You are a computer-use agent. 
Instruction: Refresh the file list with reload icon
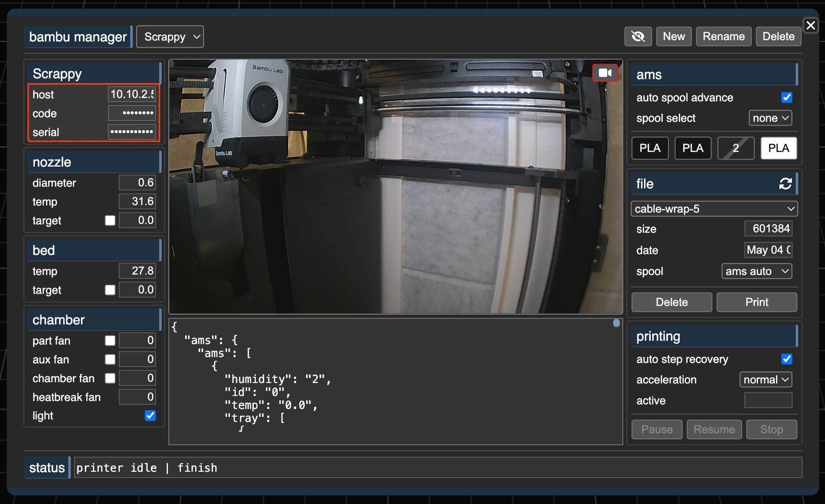click(785, 184)
